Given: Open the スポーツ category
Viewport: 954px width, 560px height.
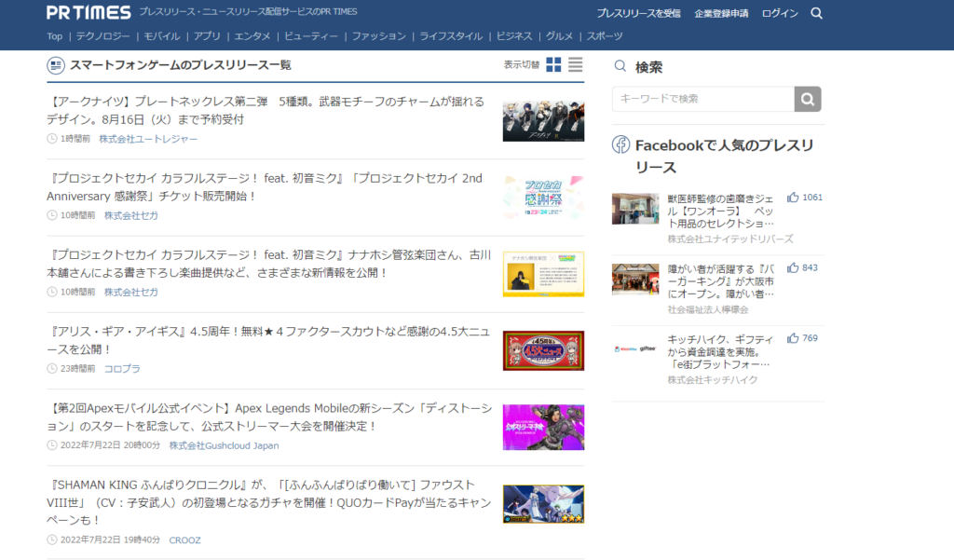Looking at the screenshot, I should coord(604,36).
